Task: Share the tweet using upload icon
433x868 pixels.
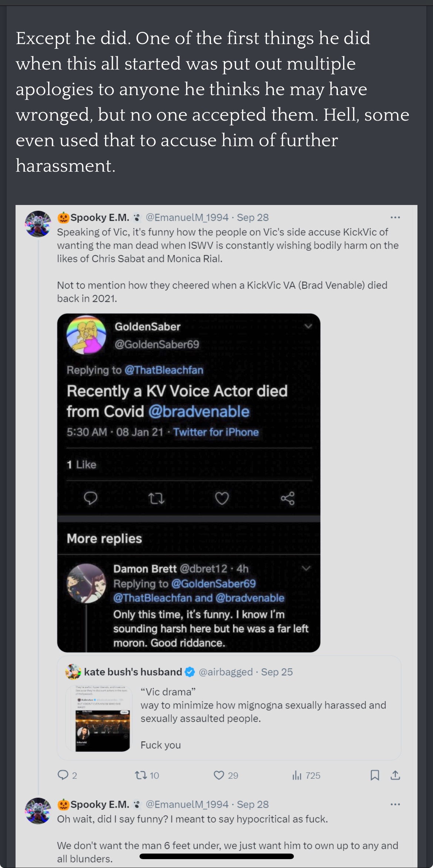Action: (395, 775)
